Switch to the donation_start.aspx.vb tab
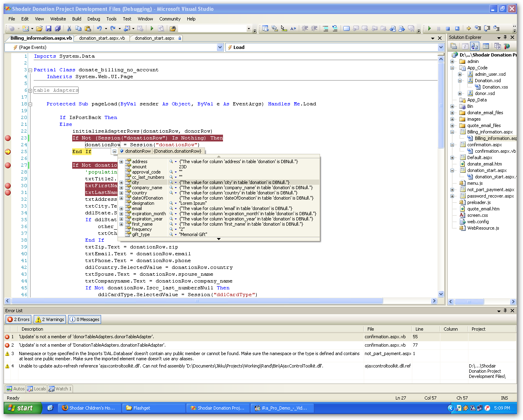523x420 pixels. 102,38
